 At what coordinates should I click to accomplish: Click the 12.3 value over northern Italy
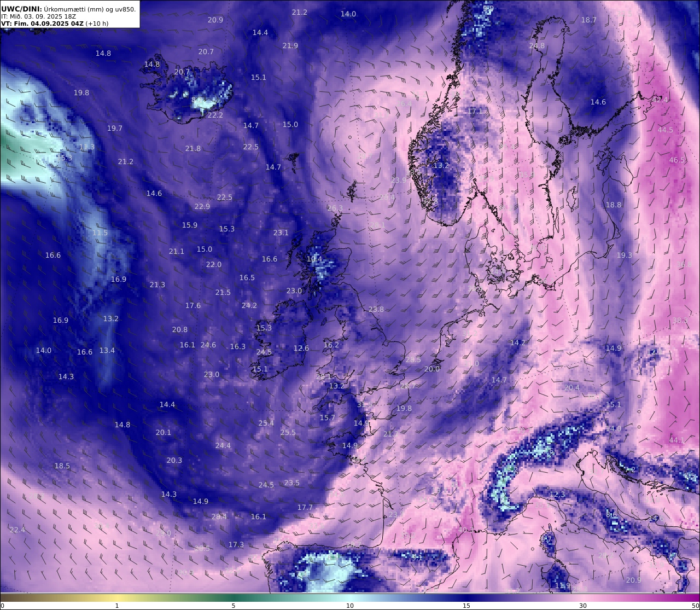pyautogui.click(x=557, y=495)
